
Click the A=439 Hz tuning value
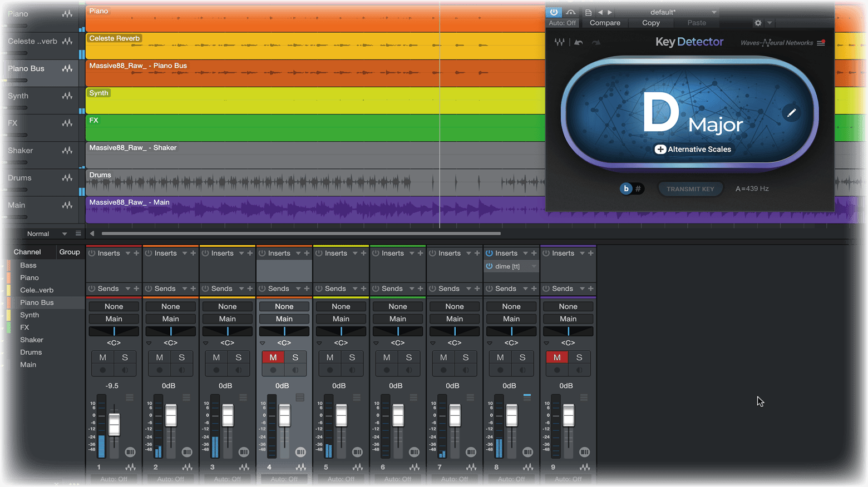coord(752,188)
